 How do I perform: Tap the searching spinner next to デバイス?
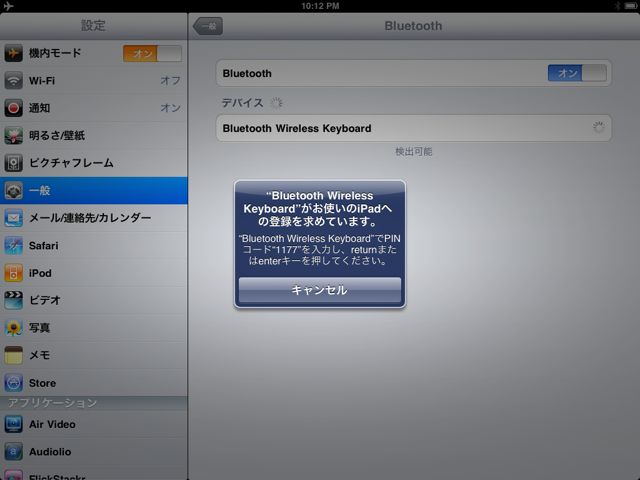tap(277, 103)
